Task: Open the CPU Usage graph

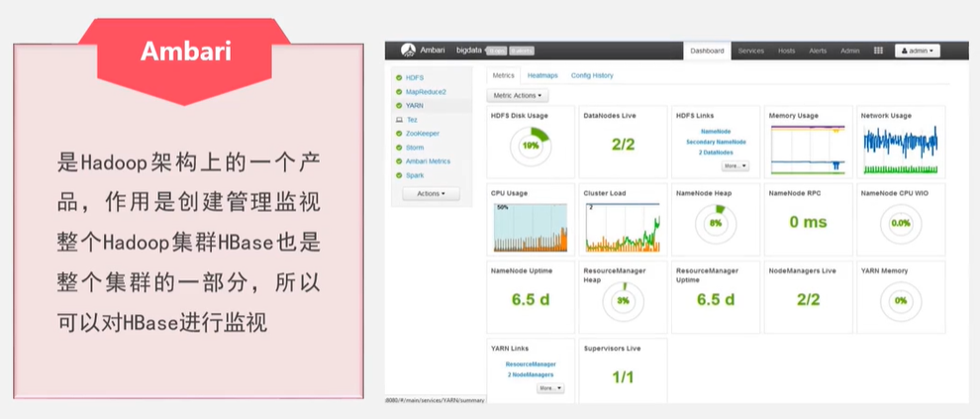Action: point(530,228)
